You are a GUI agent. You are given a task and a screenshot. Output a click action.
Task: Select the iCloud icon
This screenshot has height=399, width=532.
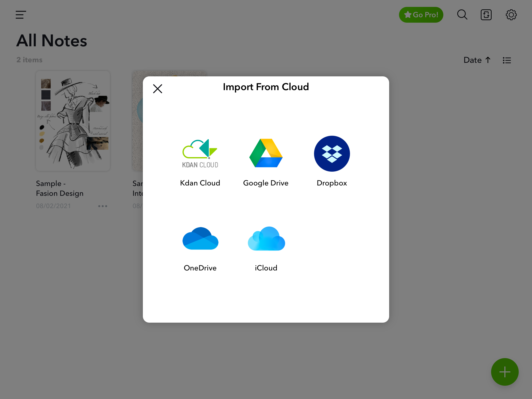pos(266,238)
